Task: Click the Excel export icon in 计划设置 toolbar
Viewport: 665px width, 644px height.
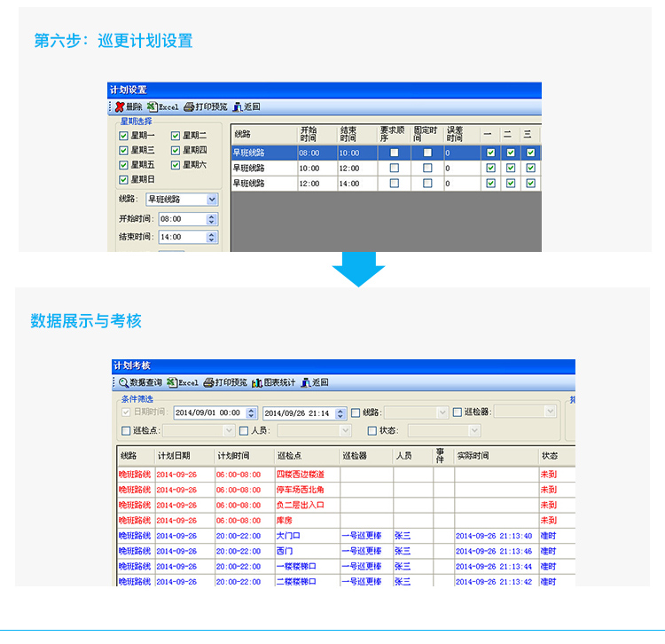Action: [x=163, y=106]
